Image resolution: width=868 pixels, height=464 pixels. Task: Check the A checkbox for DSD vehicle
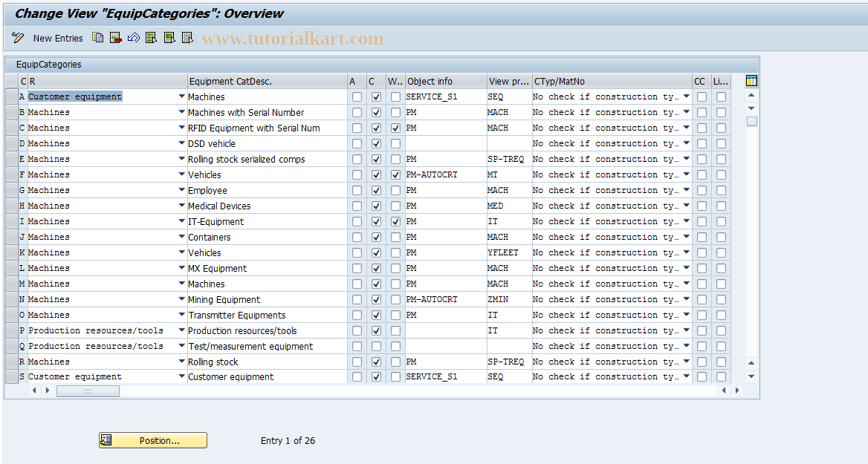(357, 143)
